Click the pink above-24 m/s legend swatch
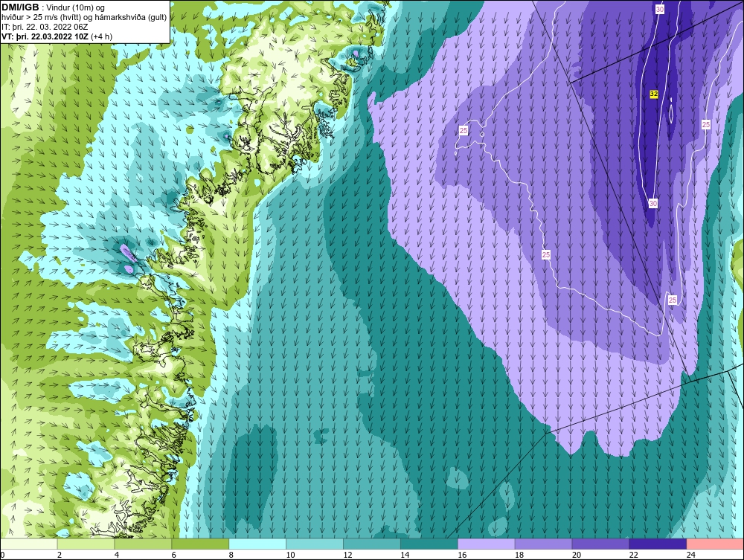Viewport: 744px width, 560px height. (715, 544)
